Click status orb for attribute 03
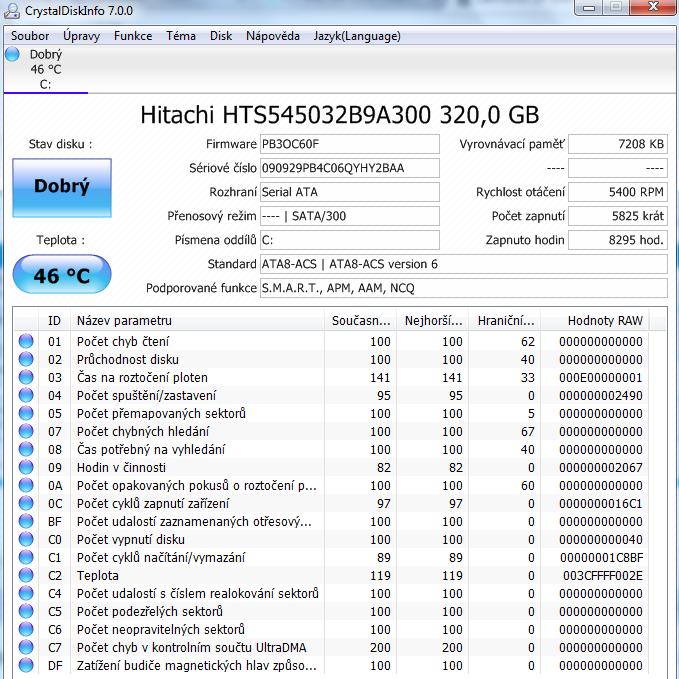Screen dimensions: 679x679 click(26, 377)
